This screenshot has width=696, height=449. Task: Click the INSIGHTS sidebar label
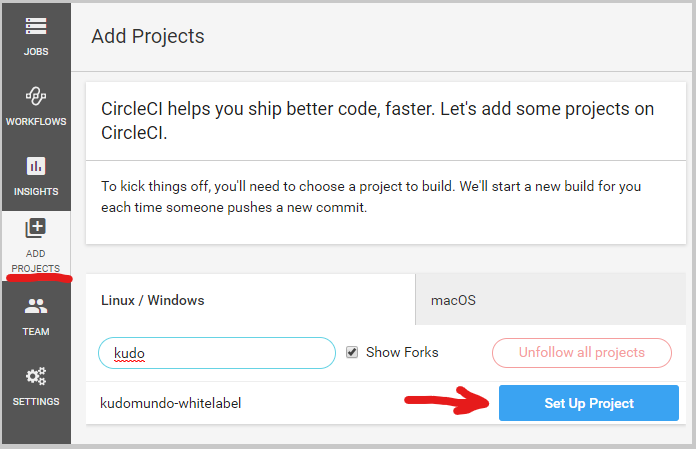pyautogui.click(x=36, y=192)
